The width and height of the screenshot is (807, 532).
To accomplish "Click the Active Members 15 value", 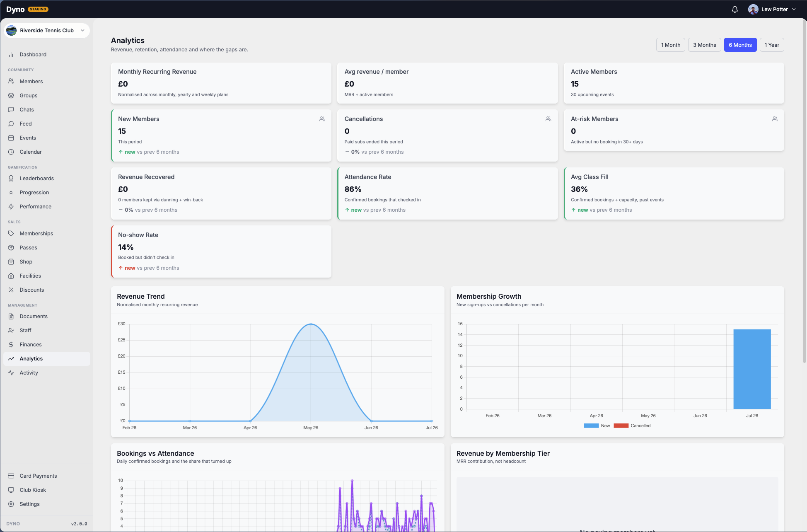I will point(575,84).
